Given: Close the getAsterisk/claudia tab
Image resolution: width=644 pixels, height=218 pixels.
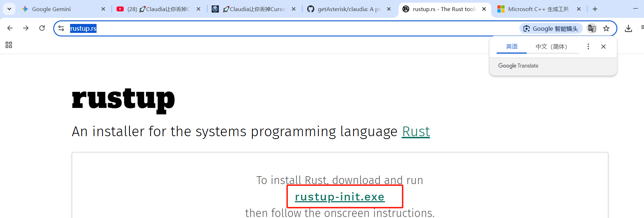Looking at the screenshot, I should coord(389,9).
